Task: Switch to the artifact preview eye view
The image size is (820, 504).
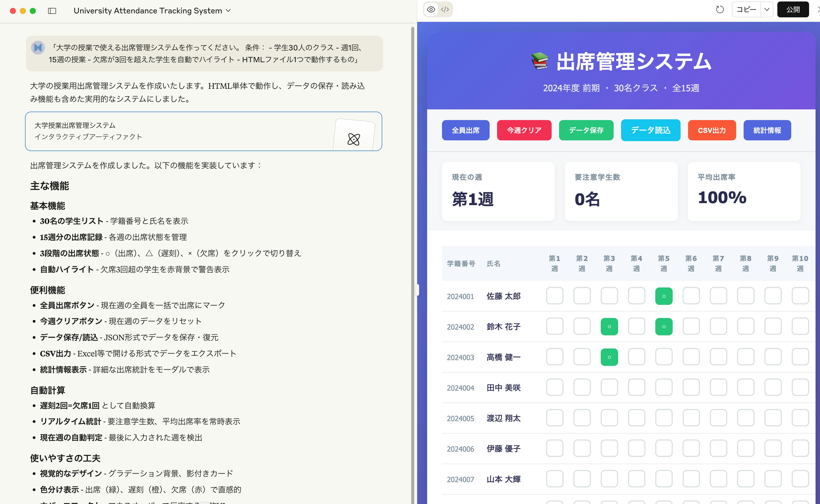Action: click(x=431, y=9)
